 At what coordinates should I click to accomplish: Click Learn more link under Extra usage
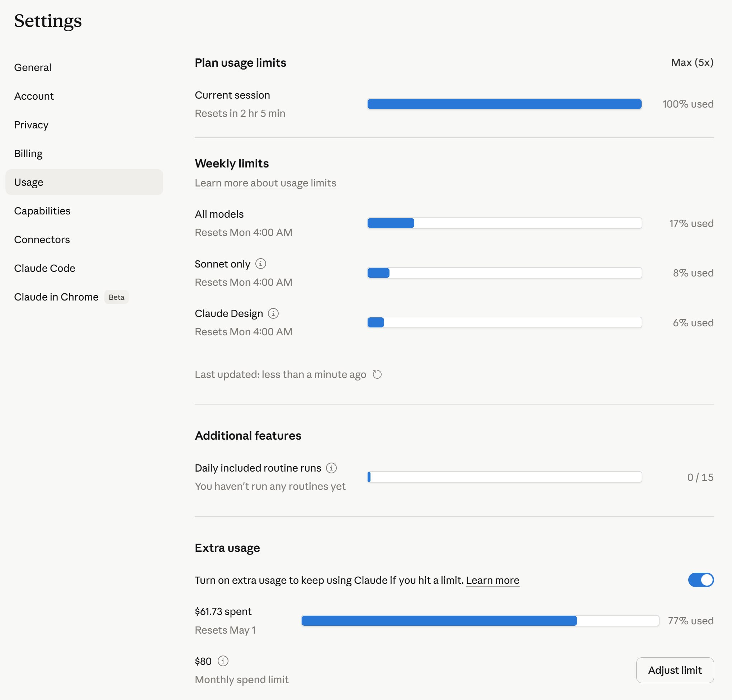[x=492, y=580]
